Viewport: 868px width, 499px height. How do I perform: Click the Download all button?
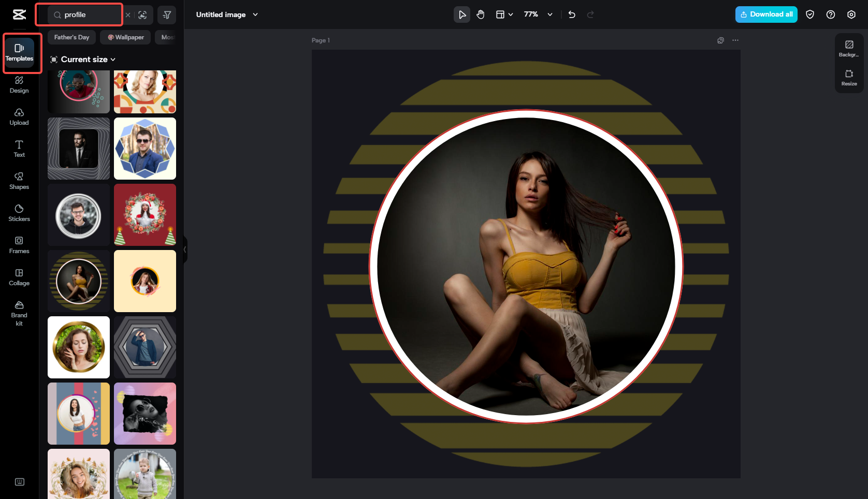(x=766, y=14)
